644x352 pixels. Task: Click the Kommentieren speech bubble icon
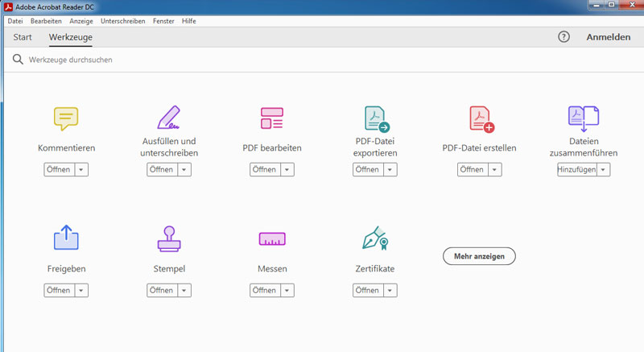(x=66, y=118)
